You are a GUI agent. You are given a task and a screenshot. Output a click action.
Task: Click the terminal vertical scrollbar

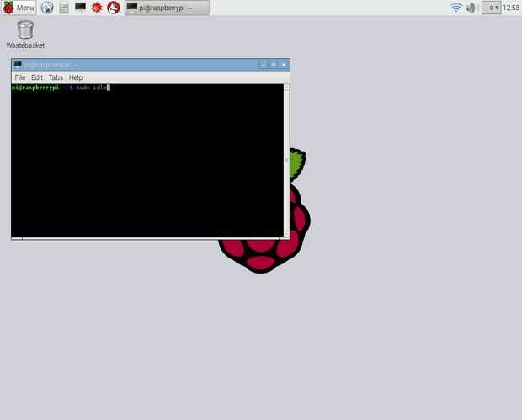(x=286, y=161)
